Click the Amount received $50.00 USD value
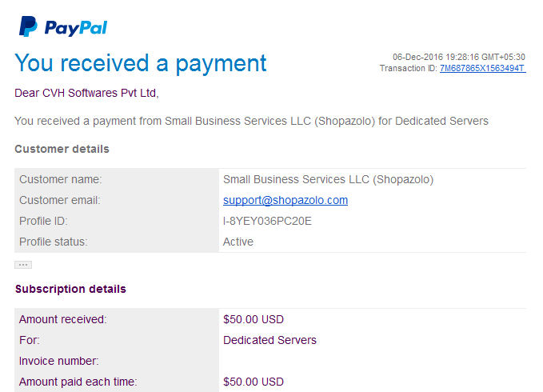Screen dimensions: 543x392 (x=254, y=319)
